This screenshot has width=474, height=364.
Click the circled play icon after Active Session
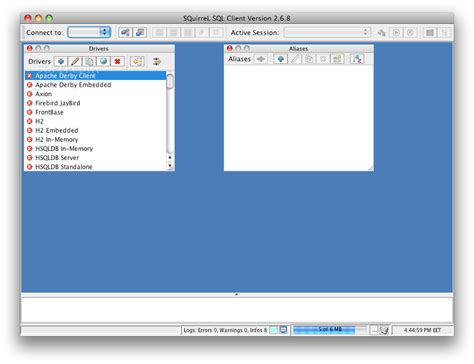point(396,33)
